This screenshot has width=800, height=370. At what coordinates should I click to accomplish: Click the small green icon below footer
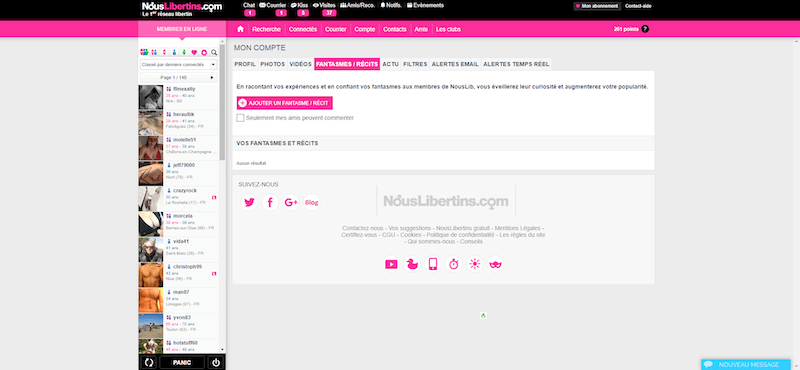[x=483, y=315]
